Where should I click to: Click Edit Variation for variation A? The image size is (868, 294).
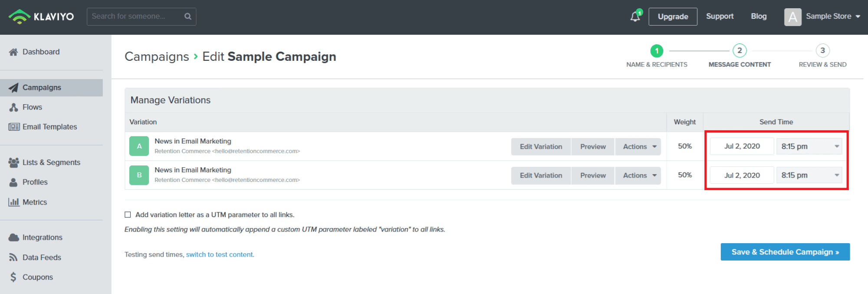tap(541, 147)
